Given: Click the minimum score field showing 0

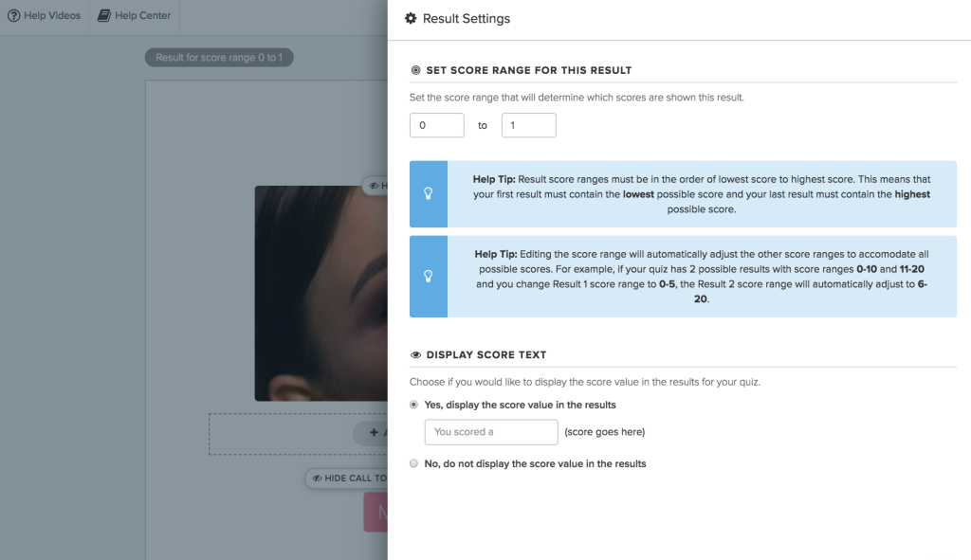Looking at the screenshot, I should [436, 125].
